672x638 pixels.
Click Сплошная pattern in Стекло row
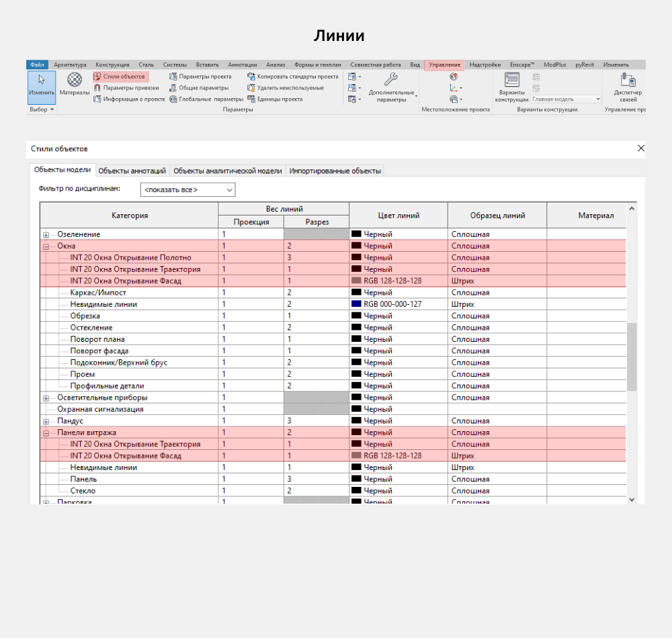pyautogui.click(x=470, y=491)
